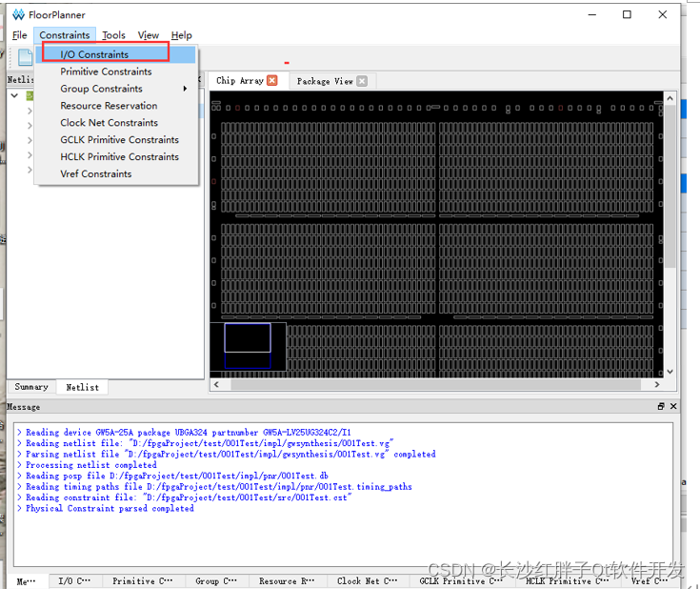Switch to the Message bottom tab
This screenshot has height=589, width=700.
(x=26, y=581)
